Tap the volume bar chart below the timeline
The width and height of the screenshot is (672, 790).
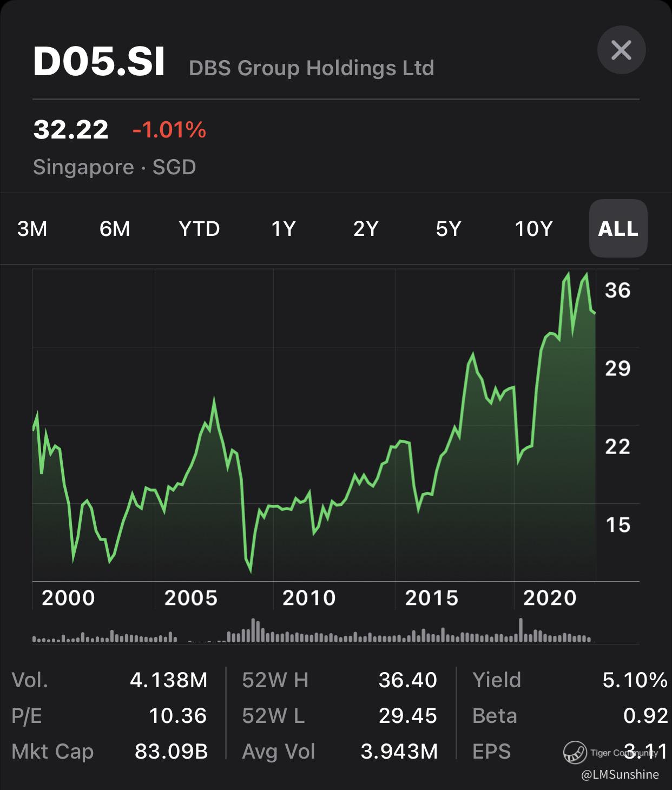point(314,630)
